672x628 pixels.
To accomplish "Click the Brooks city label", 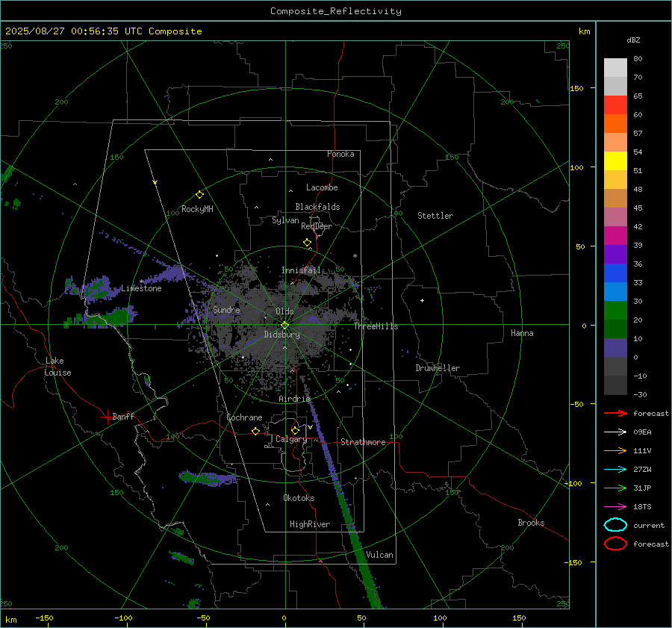I will pos(531,523).
